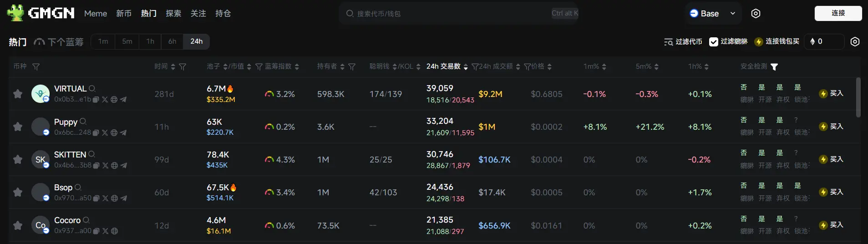The height and width of the screenshot is (244, 868).
Task: Sort by 24h 交易数 column
Action: tap(447, 66)
